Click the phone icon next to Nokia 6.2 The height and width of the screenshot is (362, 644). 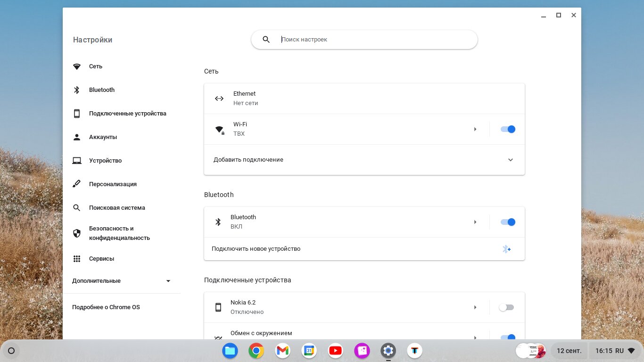[218, 307]
